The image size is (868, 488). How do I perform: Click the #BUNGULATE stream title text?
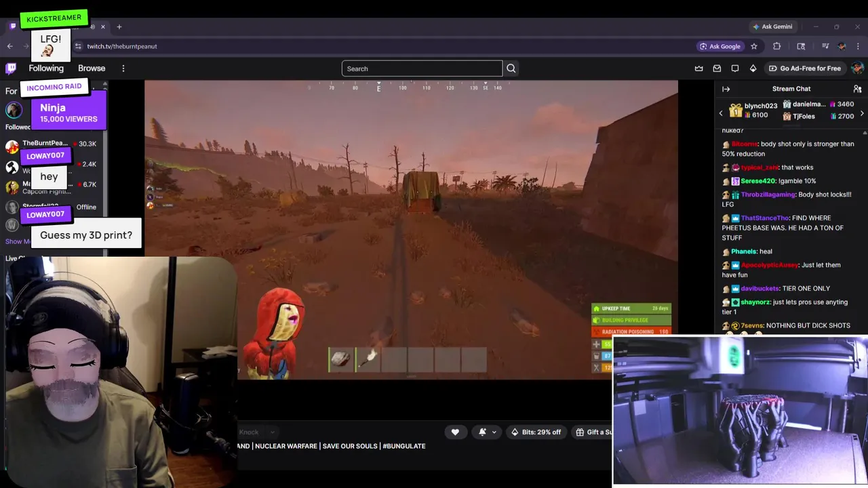(404, 446)
